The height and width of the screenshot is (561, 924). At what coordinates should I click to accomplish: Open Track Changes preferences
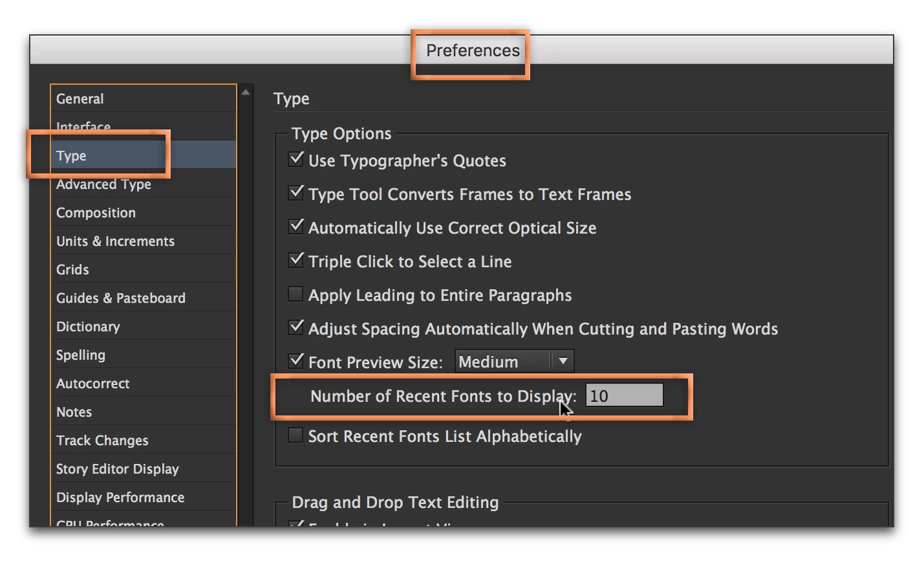102,441
